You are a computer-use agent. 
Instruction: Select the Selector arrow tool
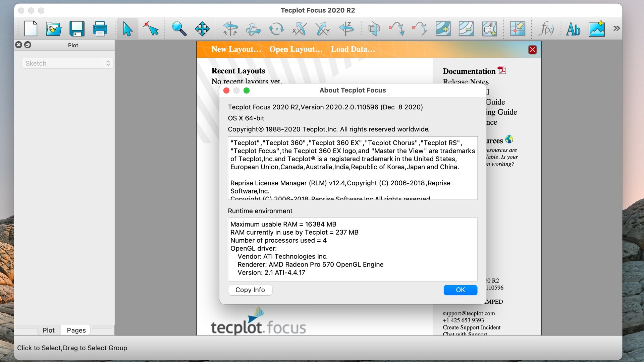(128, 28)
